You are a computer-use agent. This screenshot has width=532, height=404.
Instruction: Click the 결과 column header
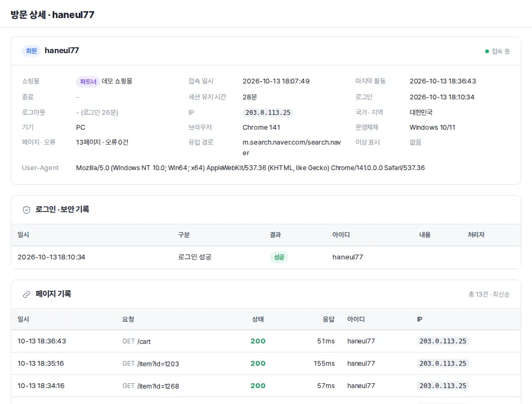point(276,235)
